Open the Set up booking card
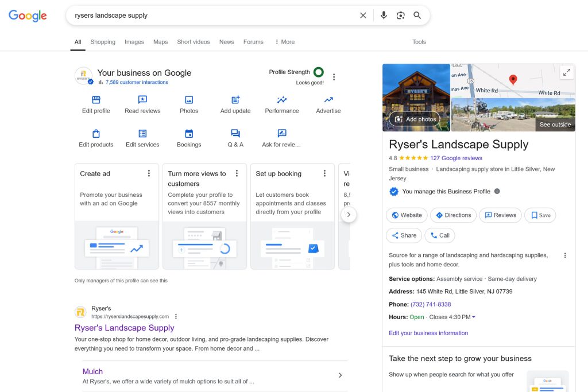The image size is (588, 392). [x=292, y=216]
